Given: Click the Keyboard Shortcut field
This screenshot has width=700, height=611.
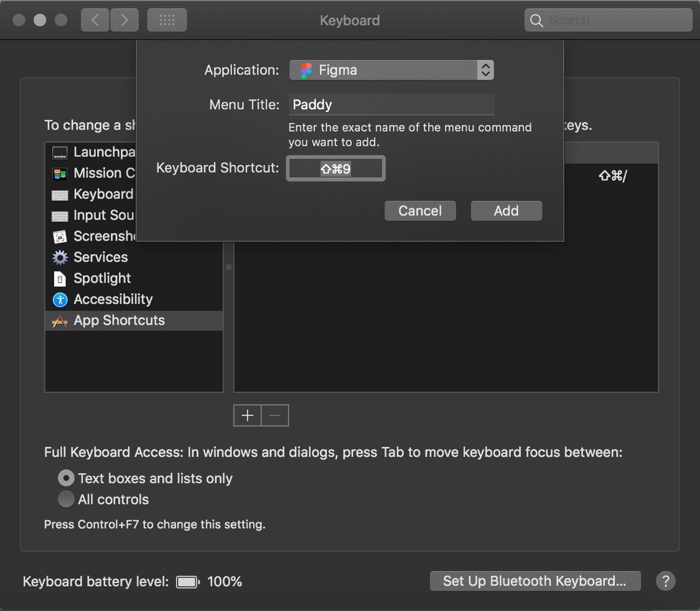Looking at the screenshot, I should 336,168.
